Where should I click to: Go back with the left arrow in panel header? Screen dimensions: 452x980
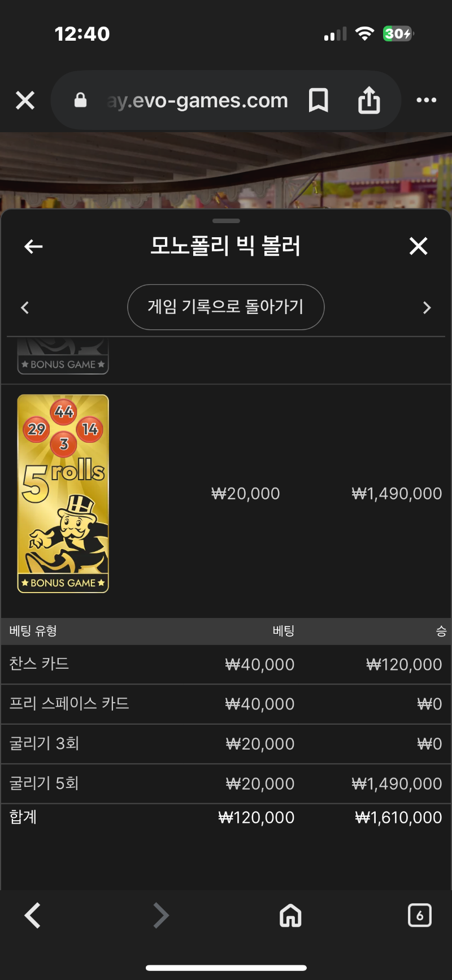click(33, 246)
